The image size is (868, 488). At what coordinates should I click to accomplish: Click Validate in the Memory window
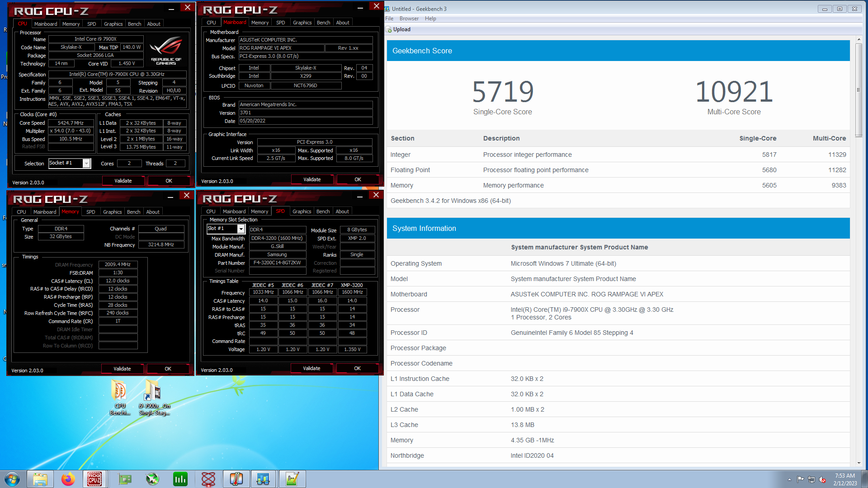(122, 369)
